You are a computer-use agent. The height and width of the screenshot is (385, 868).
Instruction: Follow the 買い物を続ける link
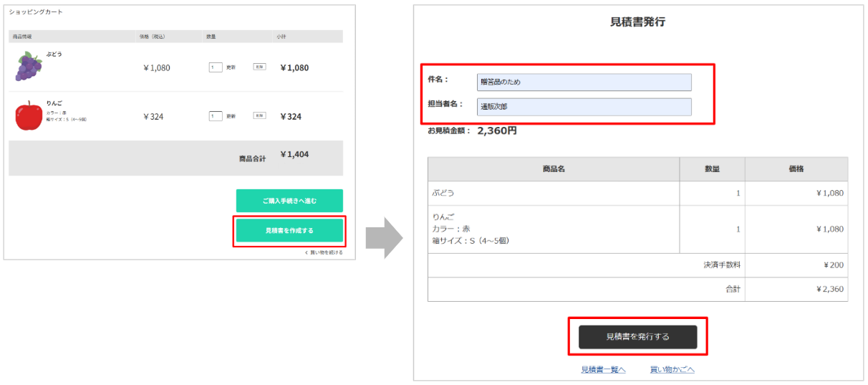coord(326,252)
